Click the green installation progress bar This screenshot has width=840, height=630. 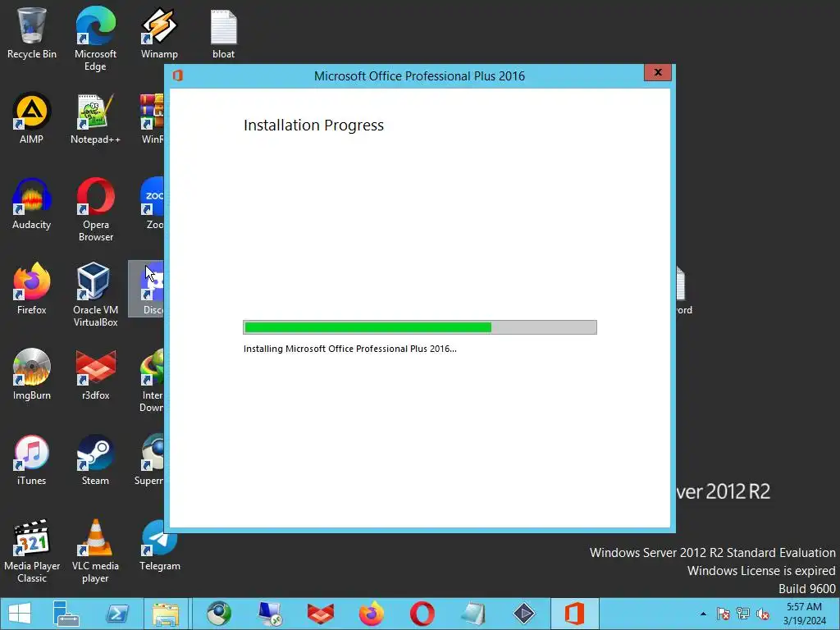tap(420, 327)
